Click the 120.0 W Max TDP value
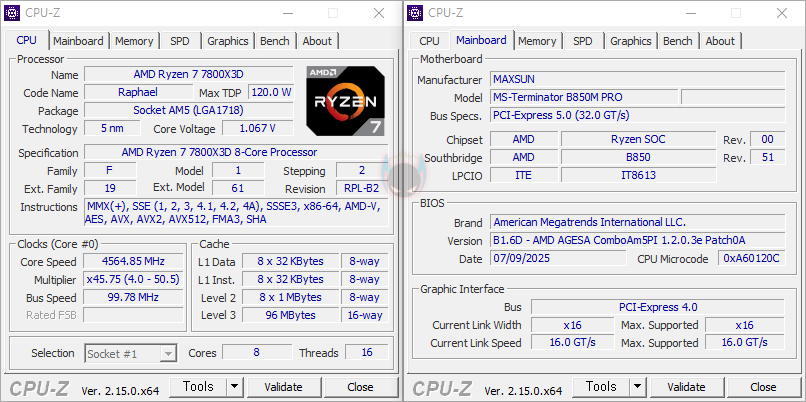The image size is (806, 402). click(271, 93)
